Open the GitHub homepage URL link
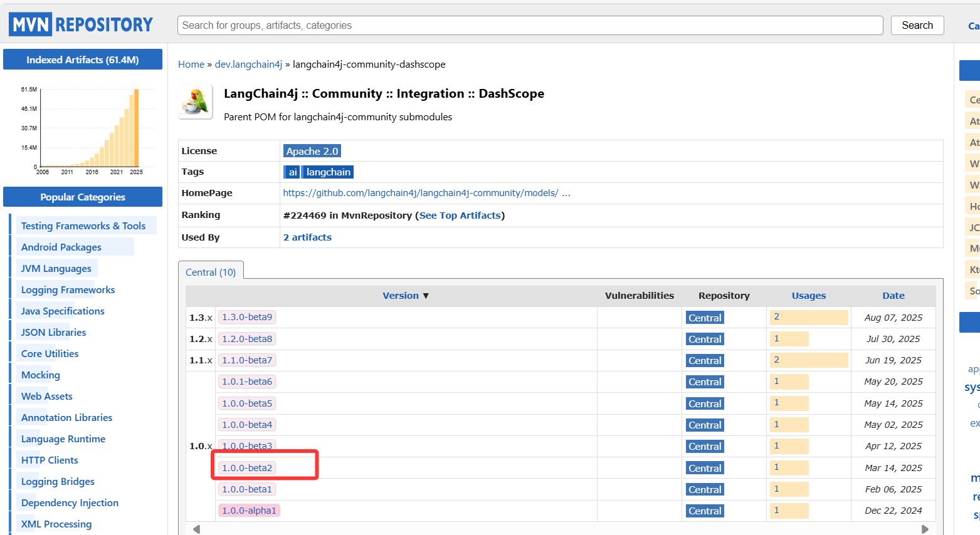 426,193
